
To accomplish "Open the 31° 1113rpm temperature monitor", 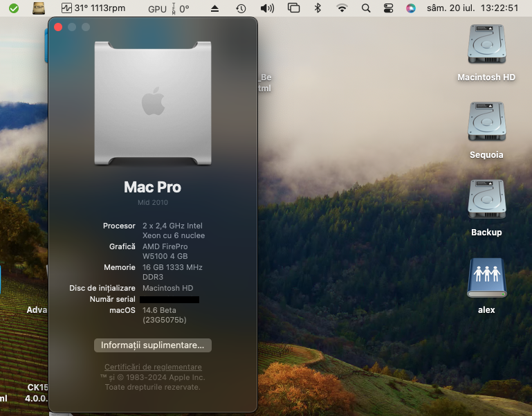I will tap(93, 8).
